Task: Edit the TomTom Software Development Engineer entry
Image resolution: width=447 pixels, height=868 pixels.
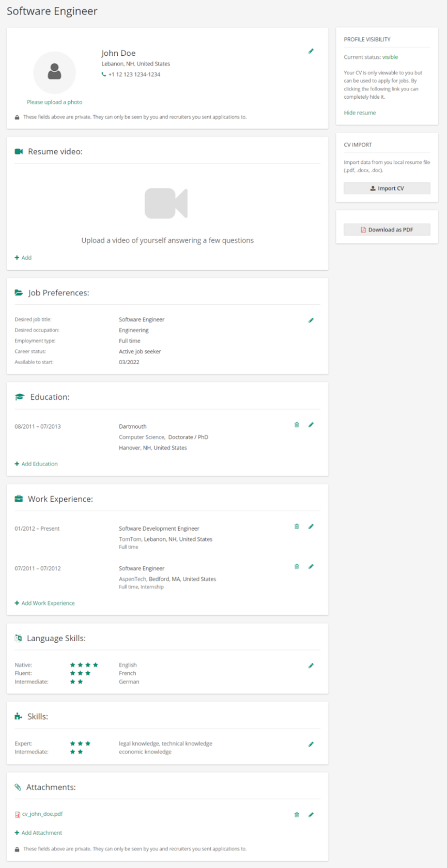Action: (x=311, y=526)
